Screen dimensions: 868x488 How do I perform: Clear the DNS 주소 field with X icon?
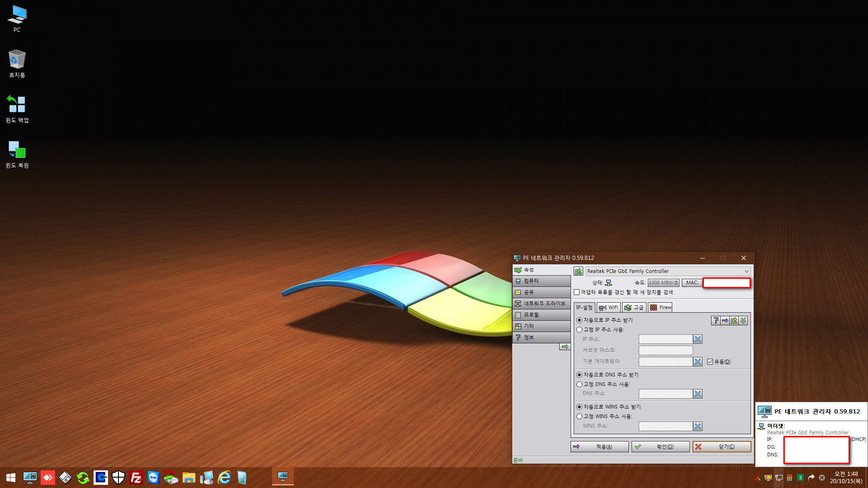pyautogui.click(x=698, y=394)
